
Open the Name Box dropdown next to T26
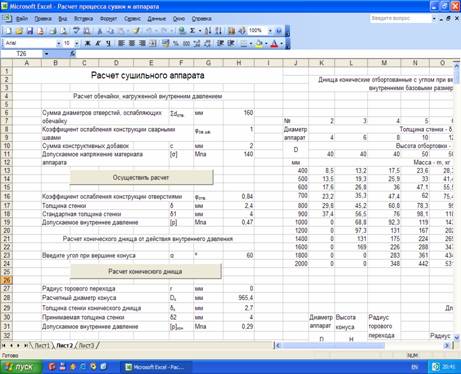(x=46, y=54)
